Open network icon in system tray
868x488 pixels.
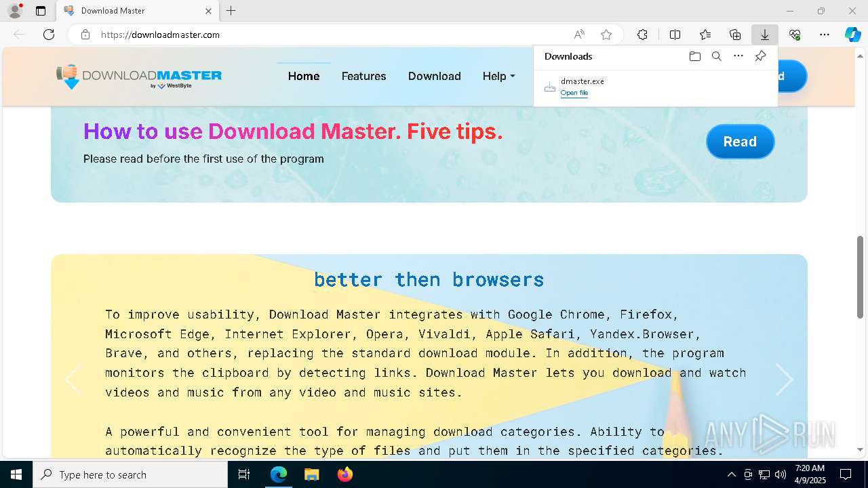point(764,474)
